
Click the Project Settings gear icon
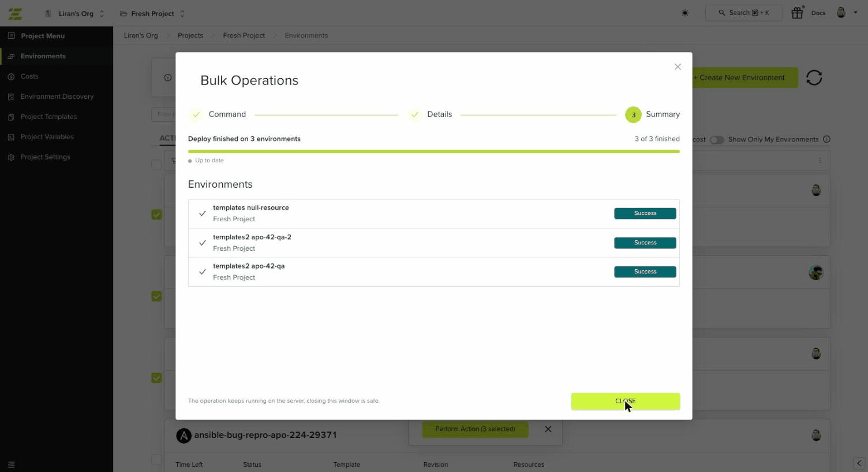[x=11, y=157]
